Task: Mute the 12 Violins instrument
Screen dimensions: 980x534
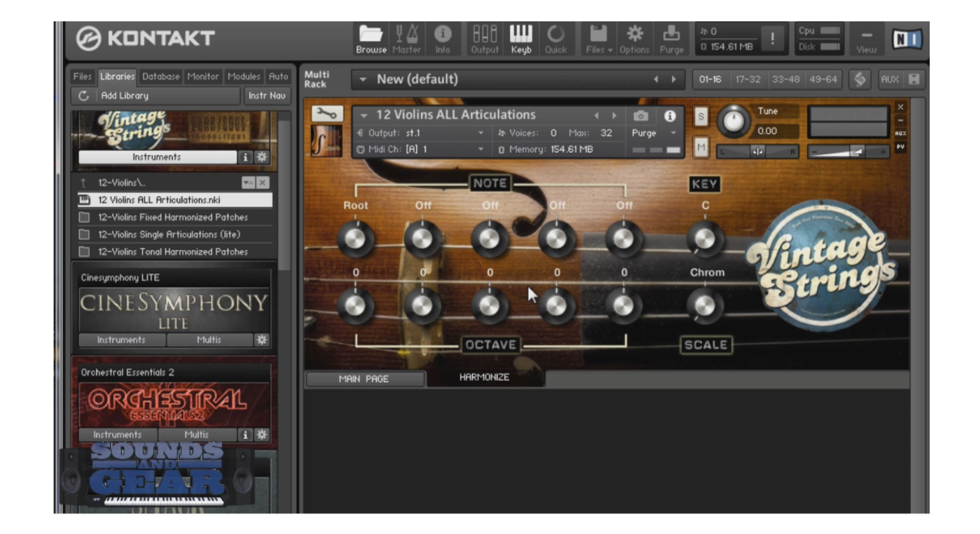Action: 701,147
